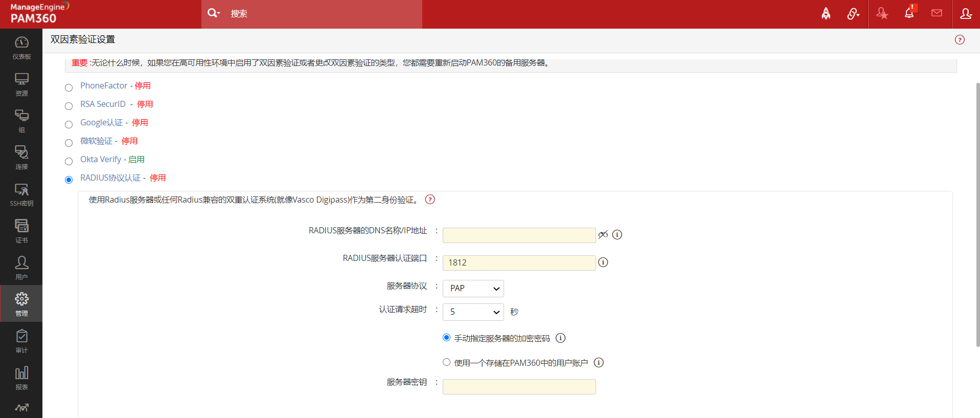This screenshot has width=980, height=418.
Task: Open the 服务器协议 PAP dropdown
Action: [473, 289]
